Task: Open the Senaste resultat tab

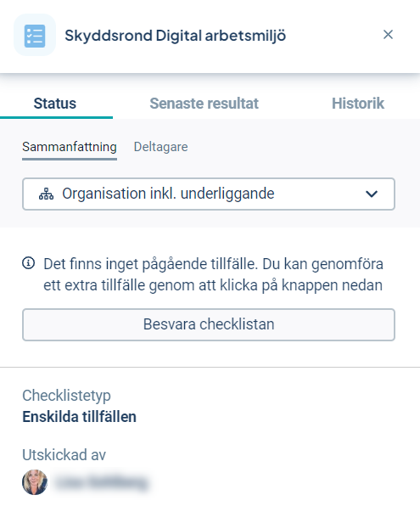Action: [204, 104]
